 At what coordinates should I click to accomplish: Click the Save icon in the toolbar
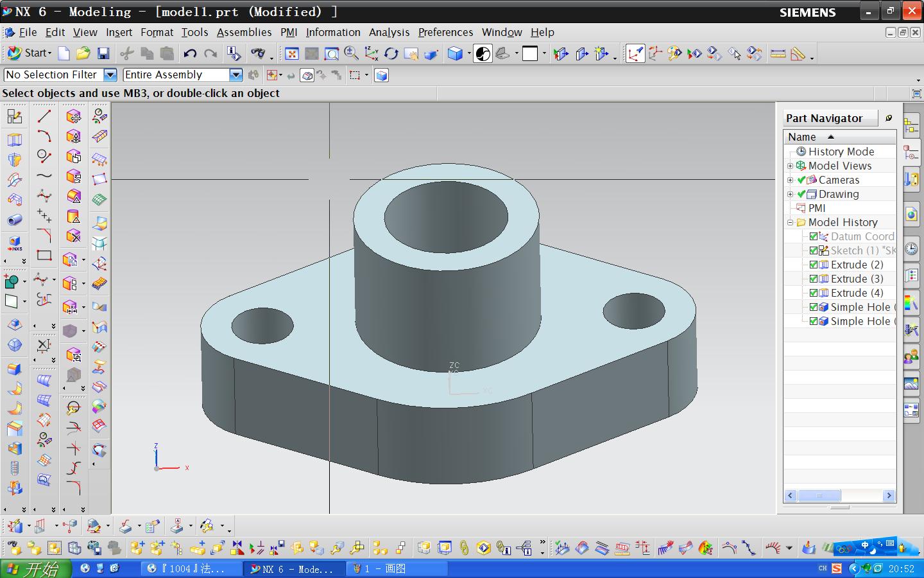tap(103, 53)
